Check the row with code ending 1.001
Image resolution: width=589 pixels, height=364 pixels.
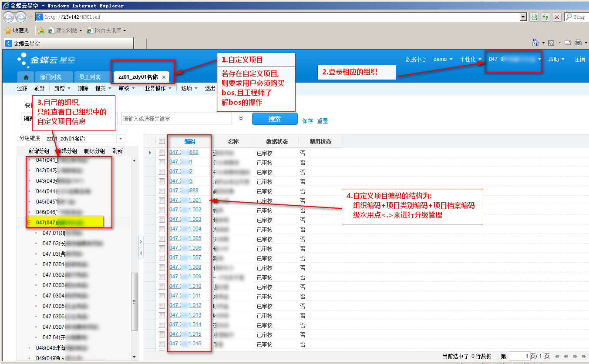(162, 200)
